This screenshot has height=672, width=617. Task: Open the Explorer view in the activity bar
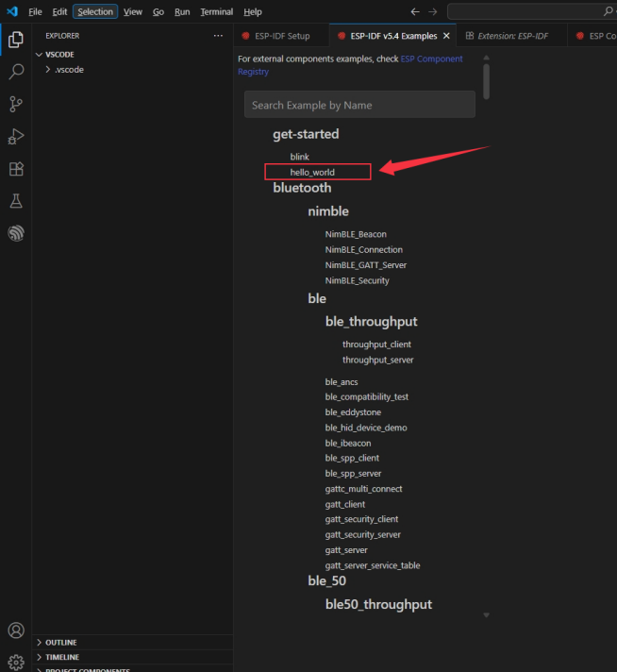tap(16, 40)
